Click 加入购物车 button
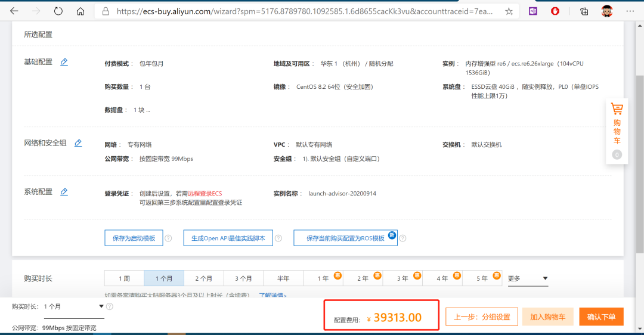 pyautogui.click(x=547, y=317)
